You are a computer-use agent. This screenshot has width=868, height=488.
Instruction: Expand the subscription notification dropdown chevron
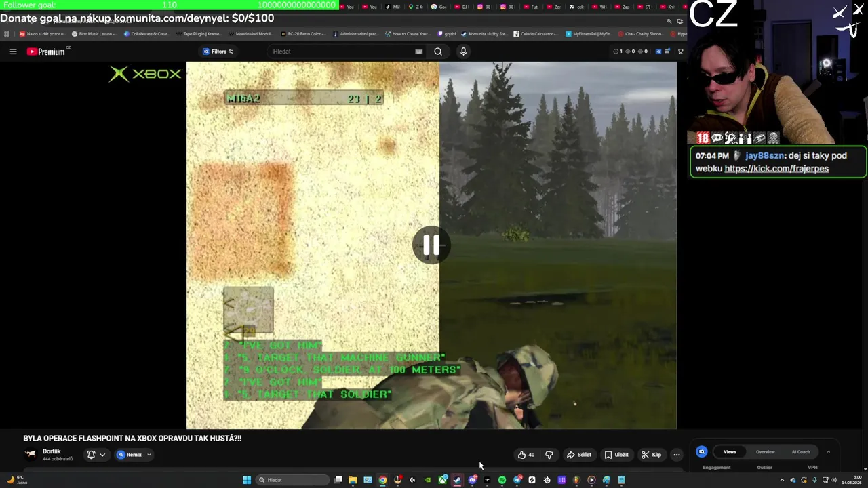[x=102, y=455]
